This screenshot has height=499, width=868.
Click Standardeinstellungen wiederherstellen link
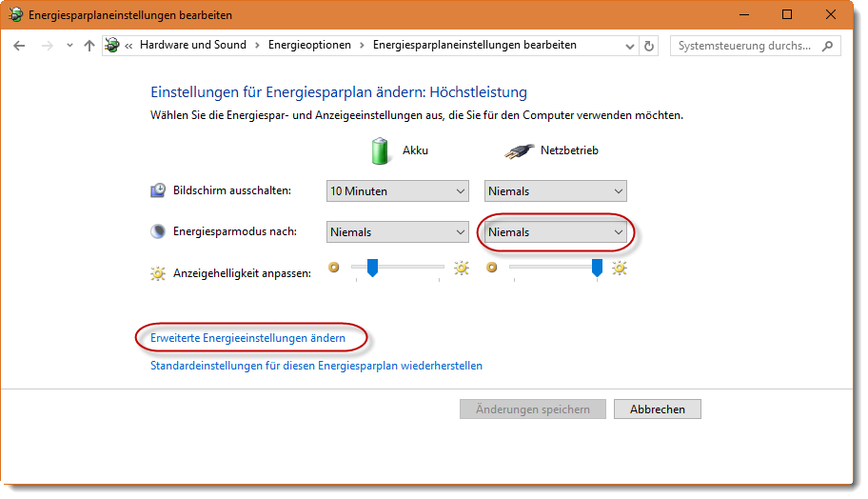[x=316, y=366]
